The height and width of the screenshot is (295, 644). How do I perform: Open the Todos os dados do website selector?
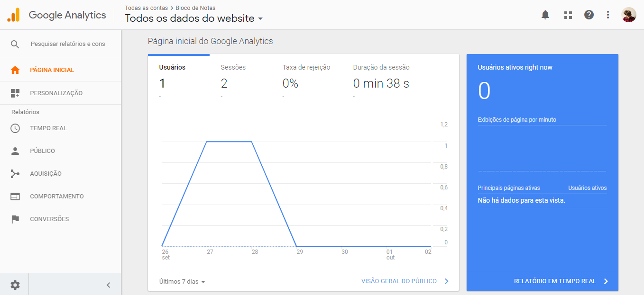(x=194, y=18)
